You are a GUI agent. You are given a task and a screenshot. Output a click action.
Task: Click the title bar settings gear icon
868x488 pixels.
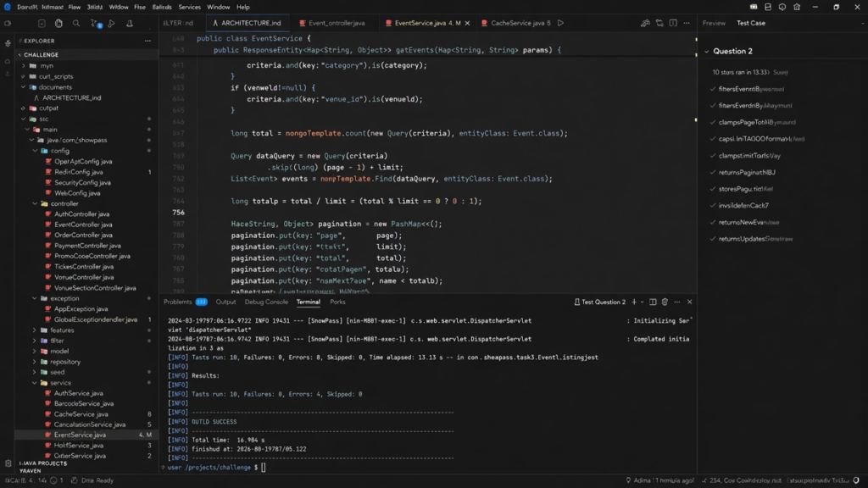point(797,7)
